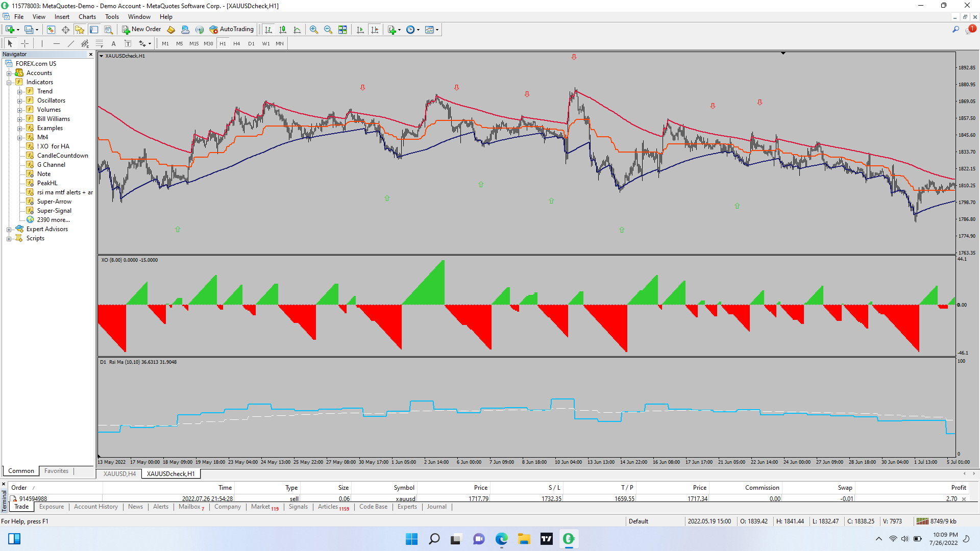980x551 pixels.
Task: Click the Zoom Out magnifier icon
Action: [x=328, y=30]
